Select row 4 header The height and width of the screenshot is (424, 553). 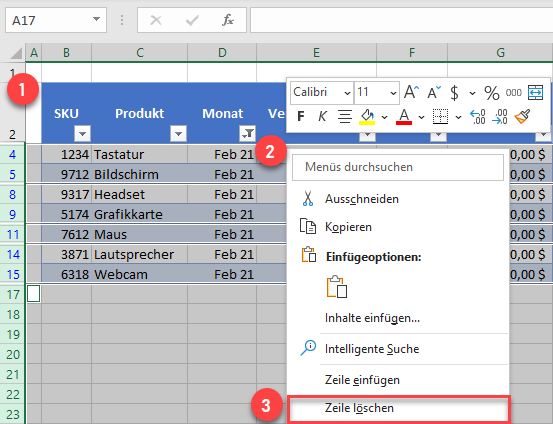(x=12, y=155)
